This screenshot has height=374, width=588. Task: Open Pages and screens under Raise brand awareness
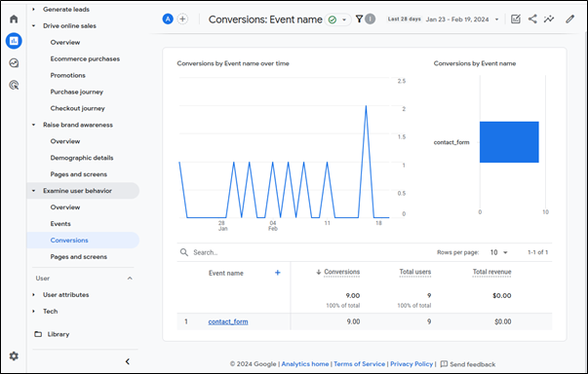coord(79,174)
